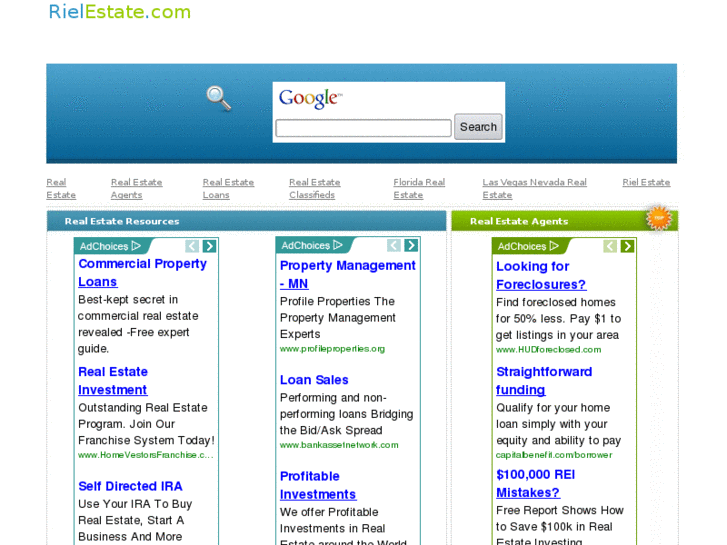Open the Real Estate navigation link
The image size is (727, 545).
61,188
